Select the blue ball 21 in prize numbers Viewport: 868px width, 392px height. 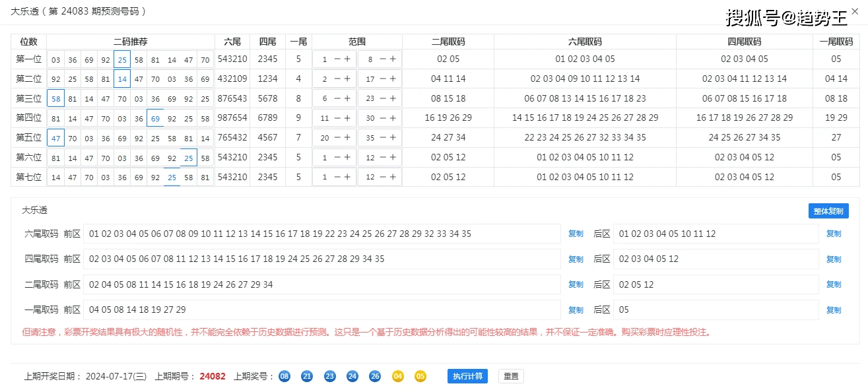coord(307,376)
